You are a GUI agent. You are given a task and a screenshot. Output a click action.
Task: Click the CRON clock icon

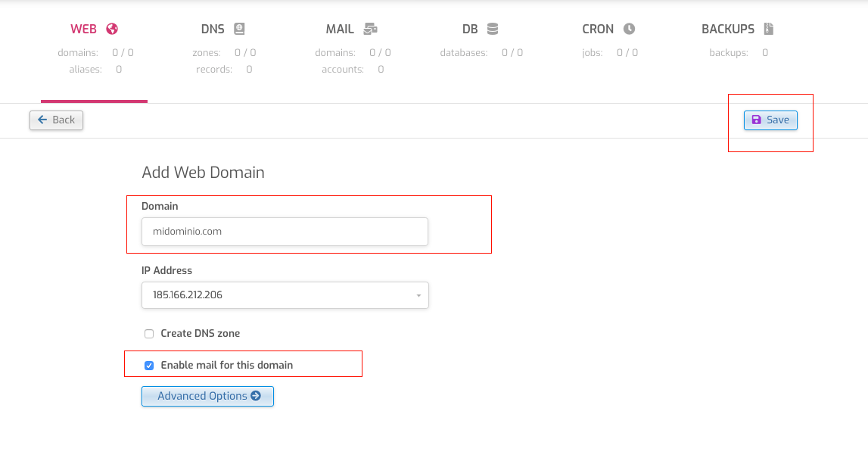click(629, 29)
